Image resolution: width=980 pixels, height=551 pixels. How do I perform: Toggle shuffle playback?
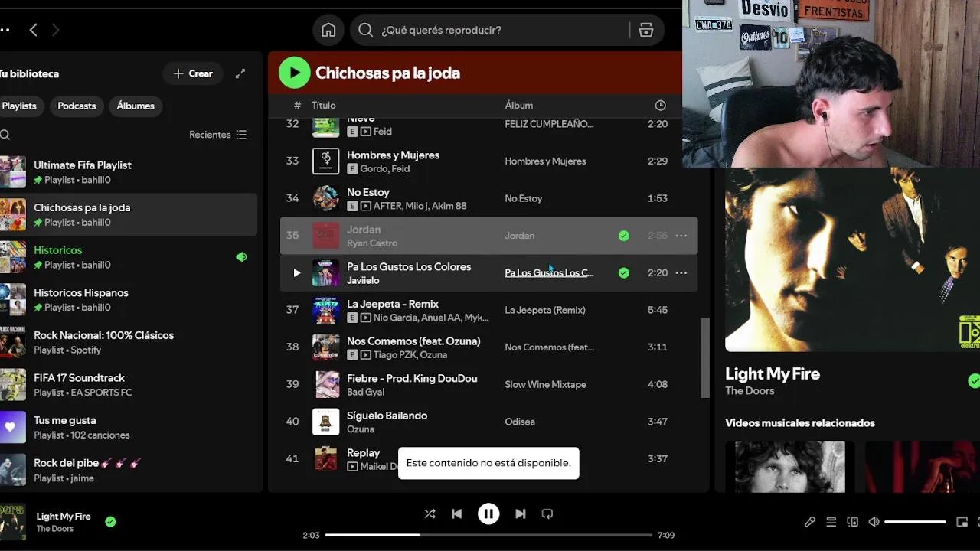(x=430, y=514)
